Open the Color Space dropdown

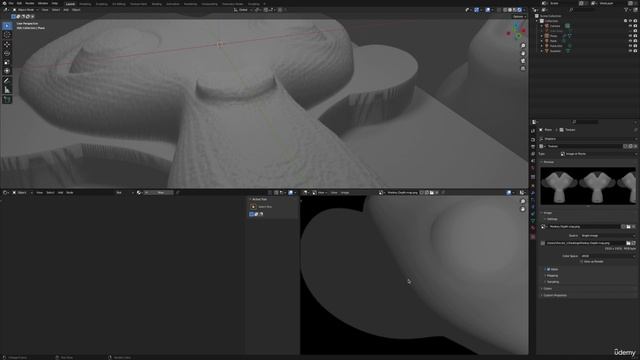608,256
